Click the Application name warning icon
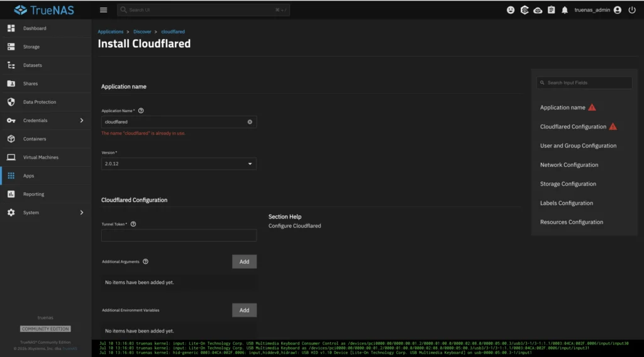The height and width of the screenshot is (357, 644). pos(592,107)
